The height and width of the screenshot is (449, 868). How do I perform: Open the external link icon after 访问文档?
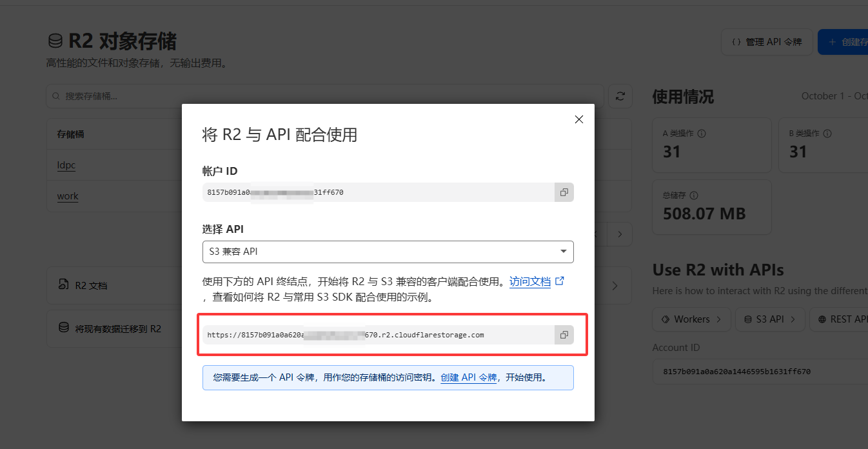pos(558,280)
